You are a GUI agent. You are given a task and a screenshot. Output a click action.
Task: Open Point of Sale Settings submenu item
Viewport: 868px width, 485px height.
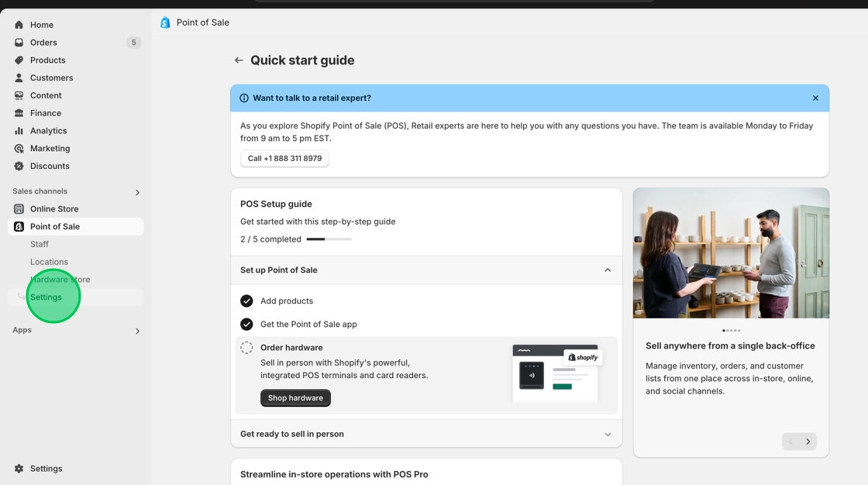pyautogui.click(x=46, y=298)
